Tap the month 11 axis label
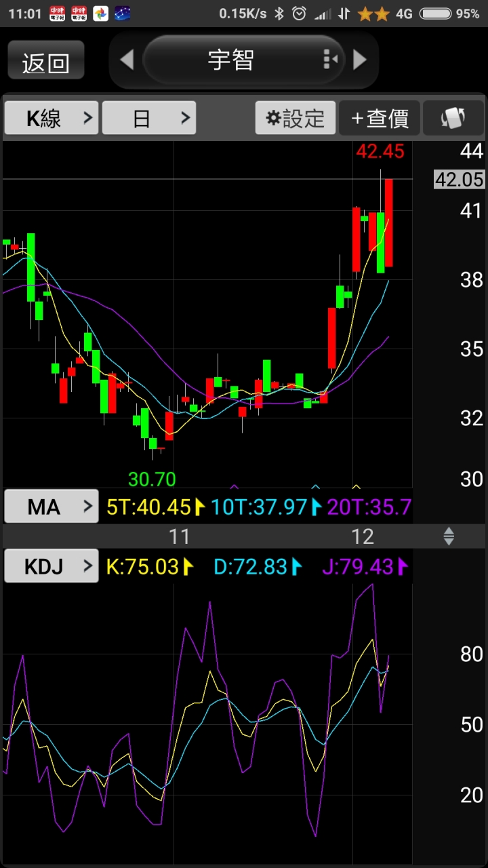Viewport: 488px width, 868px height. 179,536
